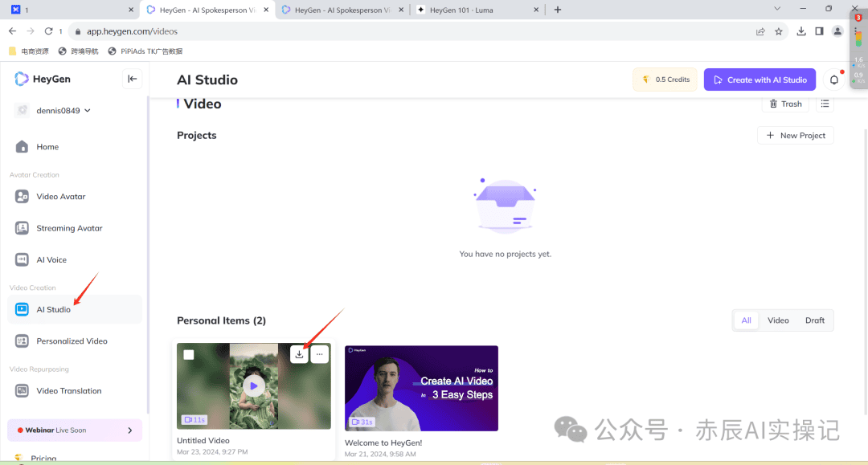Open the more options menu on Untitled Video
Image resolution: width=868 pixels, height=465 pixels.
pos(319,353)
